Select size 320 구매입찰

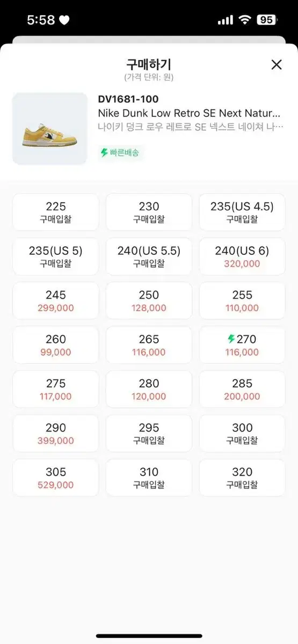242,478
